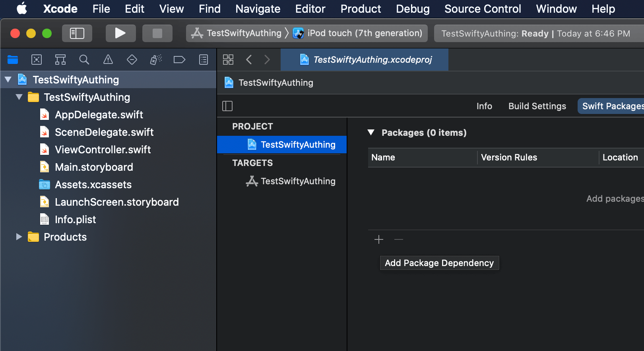Screen dimensions: 644x351
Task: Open the Product menu
Action: 361,9
